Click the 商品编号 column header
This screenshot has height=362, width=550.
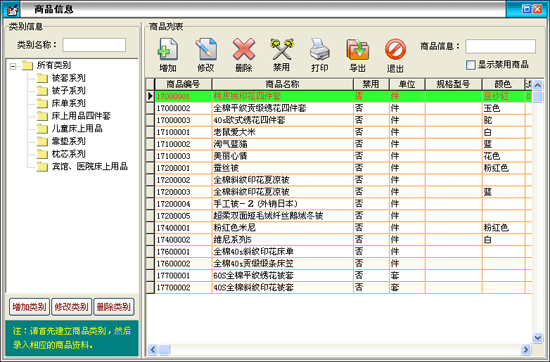tap(183, 84)
